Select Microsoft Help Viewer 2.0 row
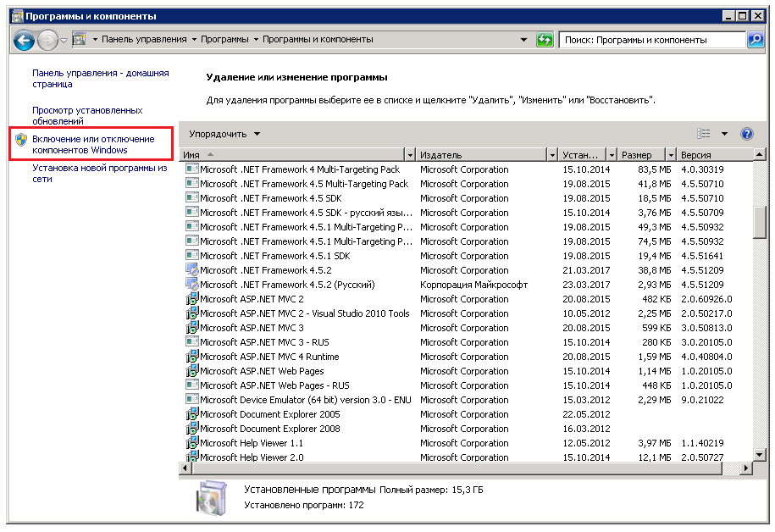 (466, 457)
